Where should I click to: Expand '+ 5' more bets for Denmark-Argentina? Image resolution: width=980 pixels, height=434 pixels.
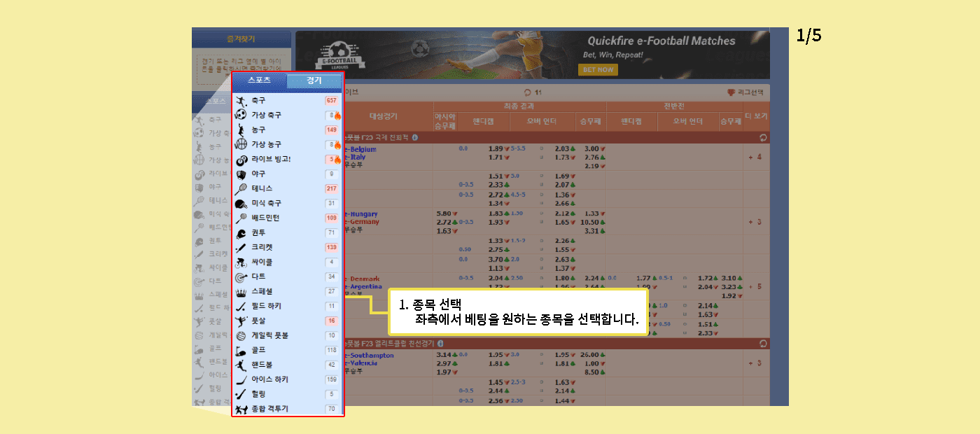(x=755, y=287)
